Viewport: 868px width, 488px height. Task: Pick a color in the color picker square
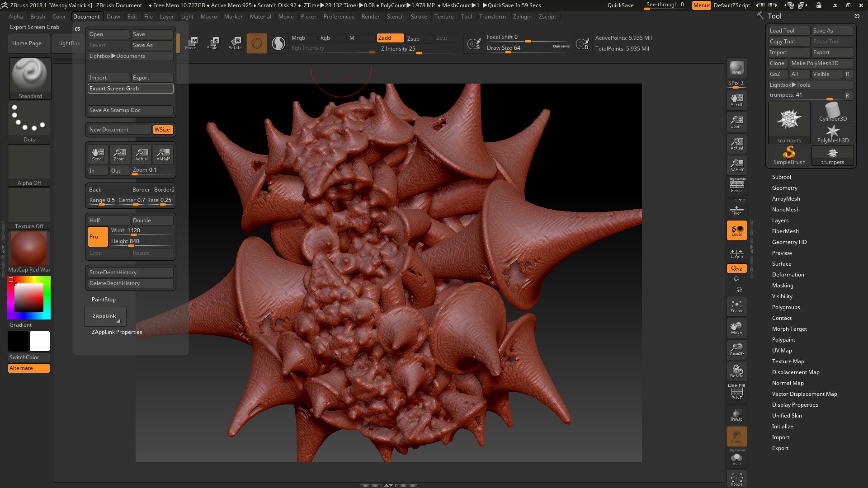click(29, 298)
